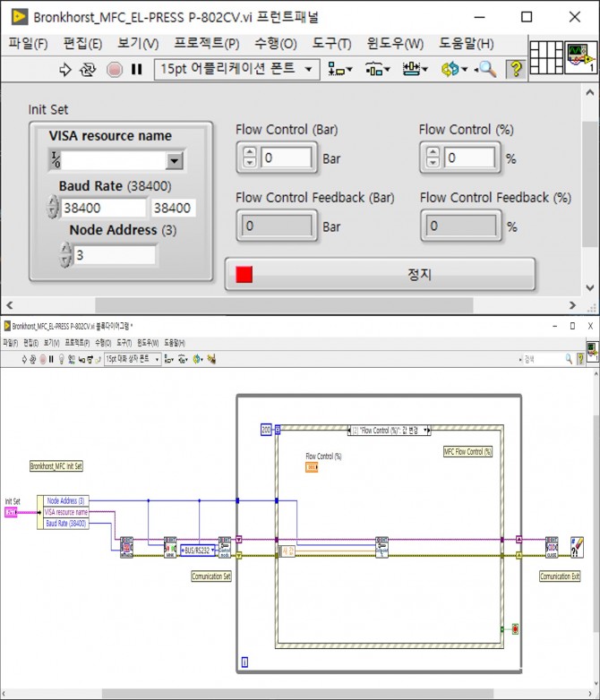Open 도움말(H) menu in front panel window
The height and width of the screenshot is (700, 600).
tap(467, 44)
